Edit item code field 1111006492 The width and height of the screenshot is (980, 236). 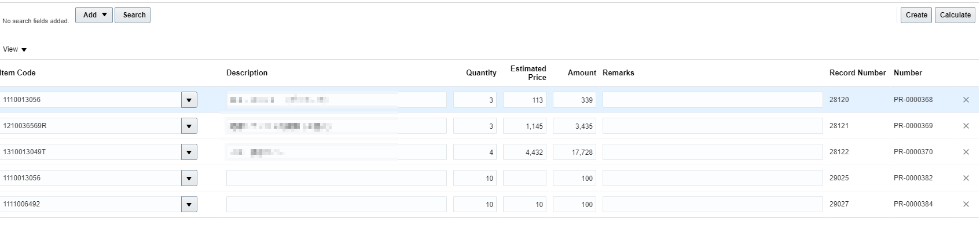point(90,204)
